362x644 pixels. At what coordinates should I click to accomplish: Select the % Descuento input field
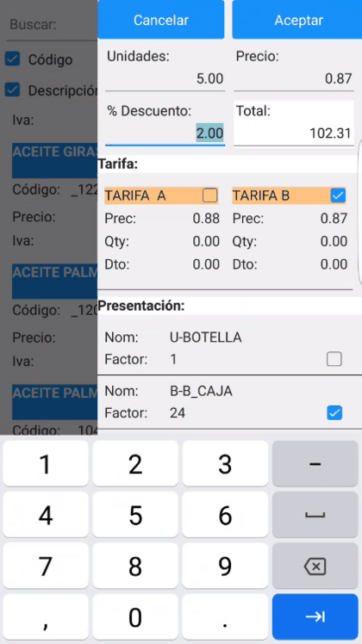tap(165, 133)
